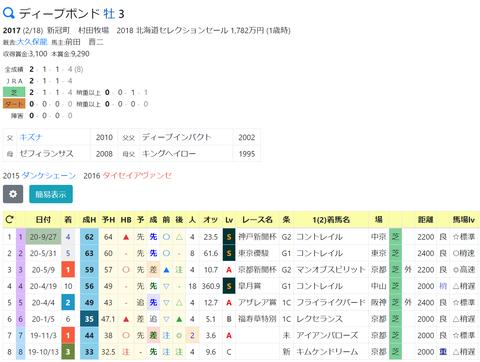Select date cell 20-4/19

pyautogui.click(x=43, y=286)
